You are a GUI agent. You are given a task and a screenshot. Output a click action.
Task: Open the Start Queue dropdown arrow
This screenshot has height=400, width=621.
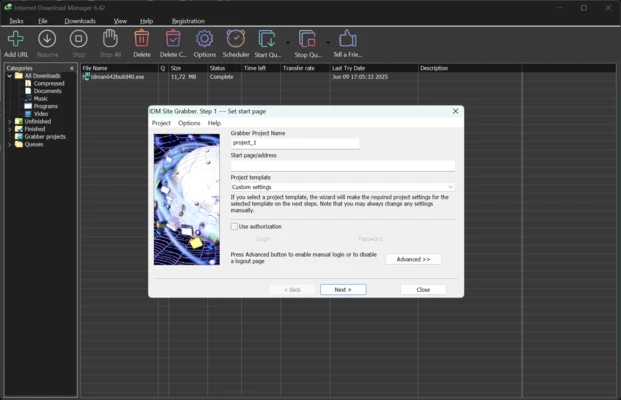click(288, 42)
